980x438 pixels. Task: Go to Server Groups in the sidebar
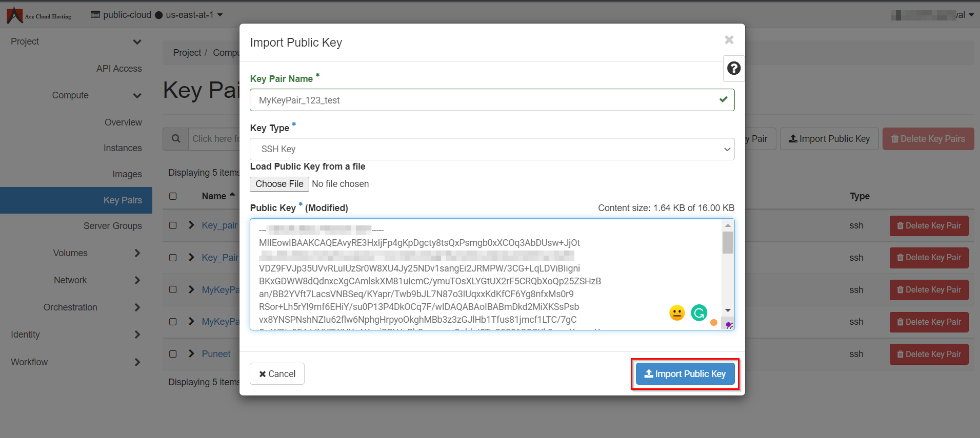[112, 226]
